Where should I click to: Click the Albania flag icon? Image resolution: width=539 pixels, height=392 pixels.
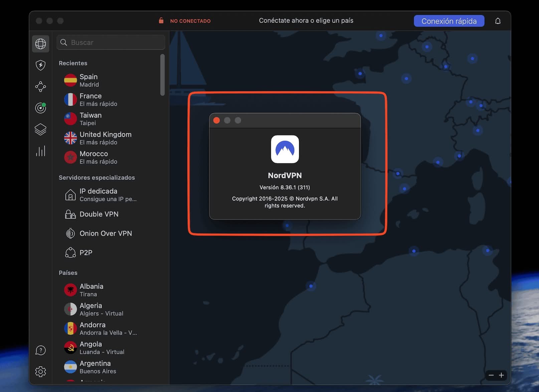[70, 290]
